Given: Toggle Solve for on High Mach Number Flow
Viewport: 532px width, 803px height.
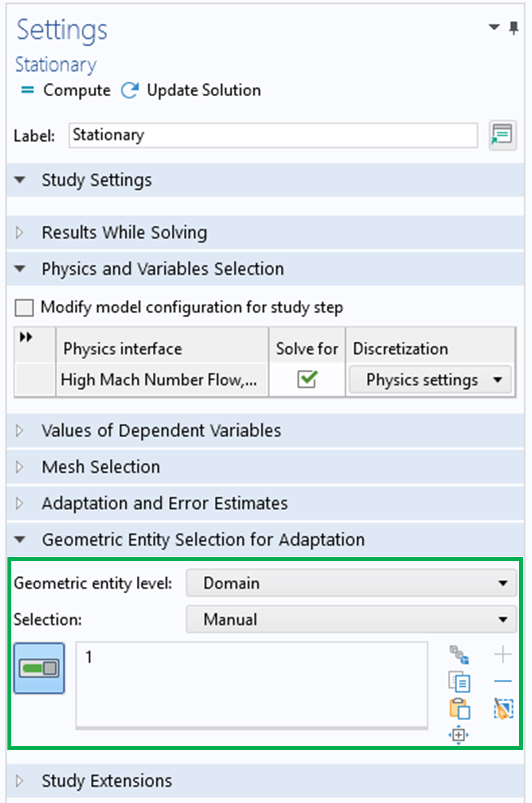Looking at the screenshot, I should tap(307, 379).
